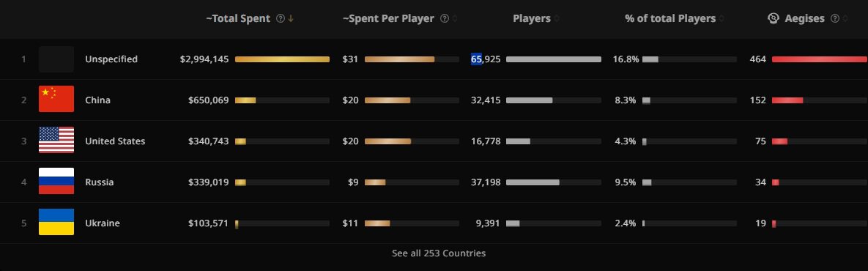
Task: Open See all 253 Countries link
Action: click(439, 253)
